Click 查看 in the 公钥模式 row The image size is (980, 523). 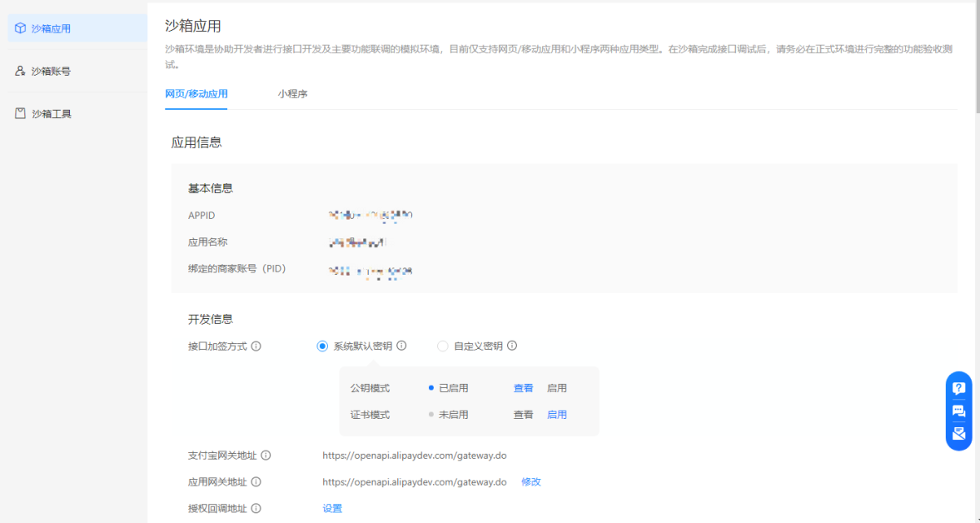point(523,388)
